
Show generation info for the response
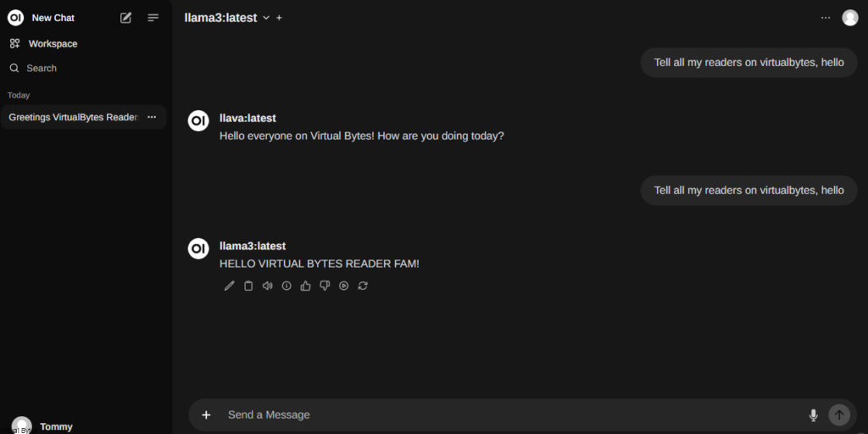coord(287,286)
